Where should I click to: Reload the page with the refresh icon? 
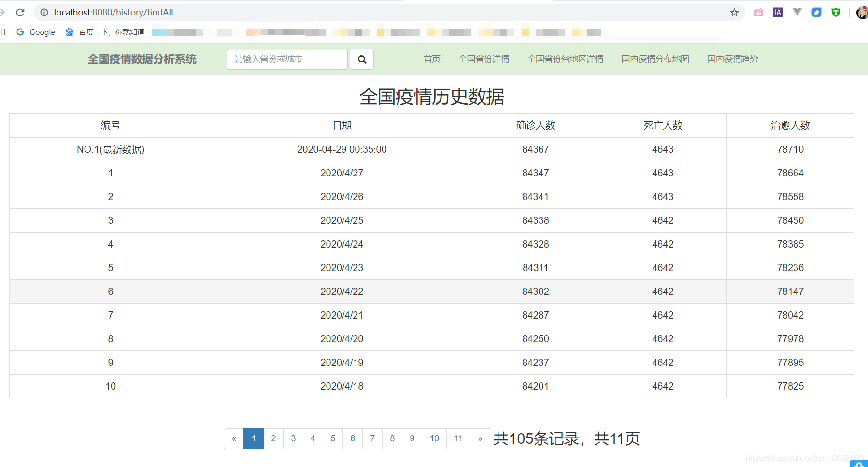20,12
